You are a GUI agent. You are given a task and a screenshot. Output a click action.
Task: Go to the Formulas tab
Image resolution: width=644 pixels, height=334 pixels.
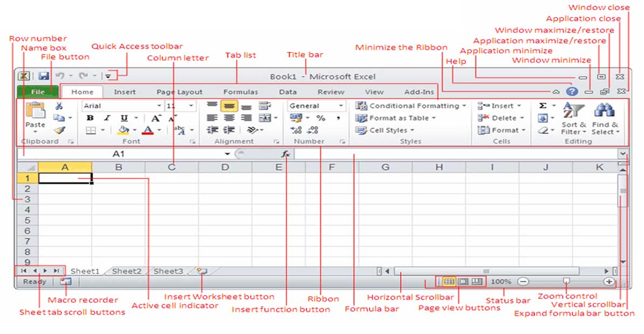tap(241, 92)
